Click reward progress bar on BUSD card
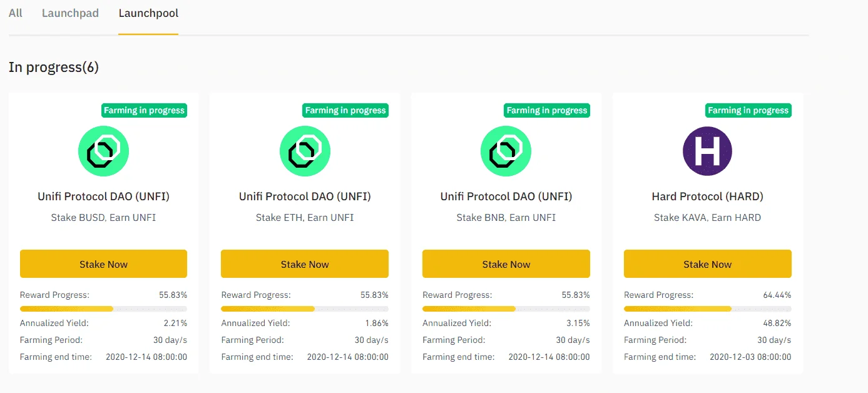This screenshot has height=393, width=868. tap(103, 309)
